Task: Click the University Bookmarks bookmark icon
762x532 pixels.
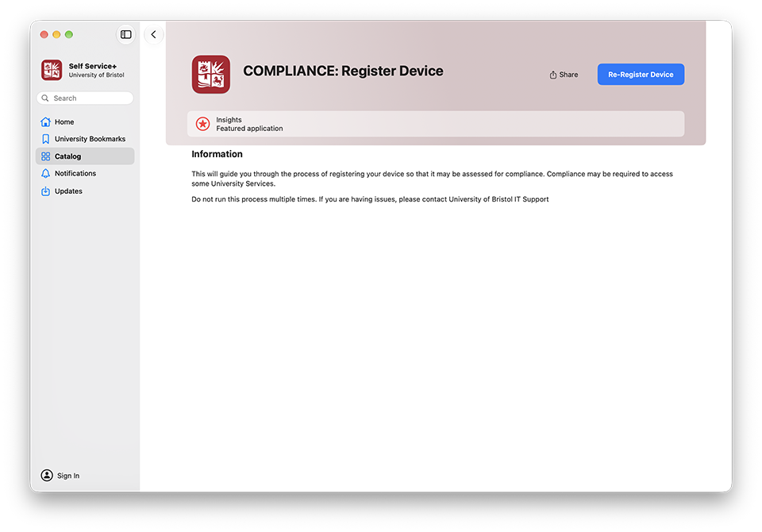Action: 46,139
